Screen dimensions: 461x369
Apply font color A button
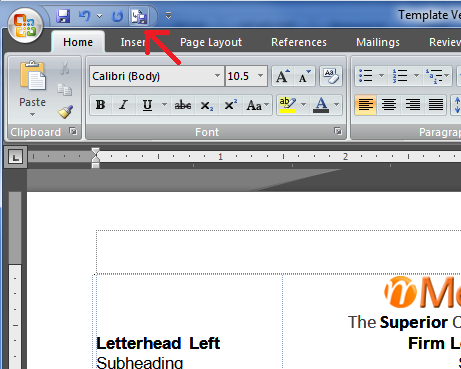[321, 105]
